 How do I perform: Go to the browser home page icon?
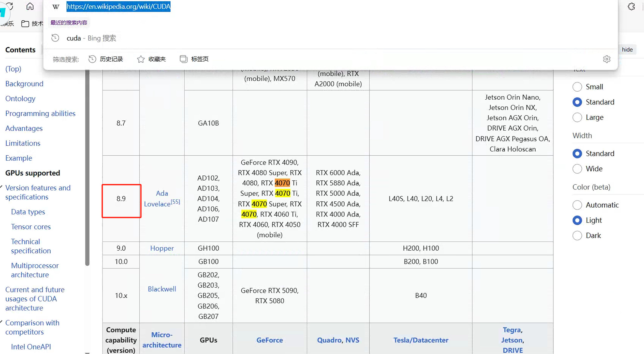30,6
